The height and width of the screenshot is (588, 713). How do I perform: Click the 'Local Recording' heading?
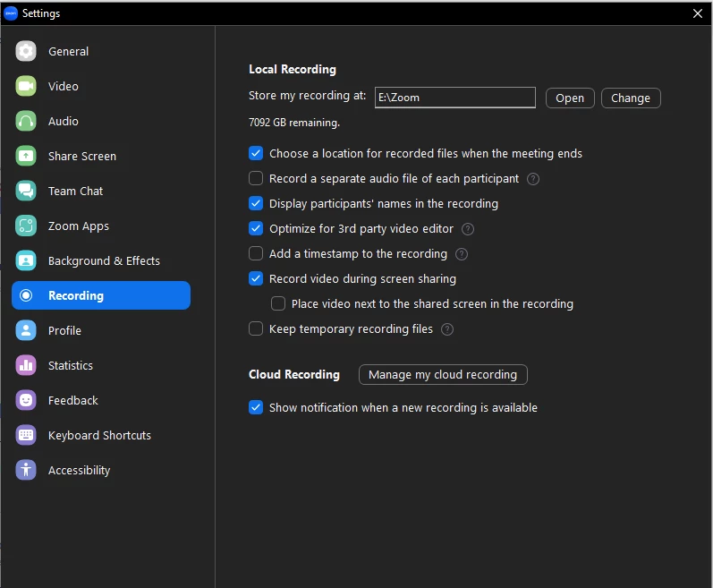point(293,69)
